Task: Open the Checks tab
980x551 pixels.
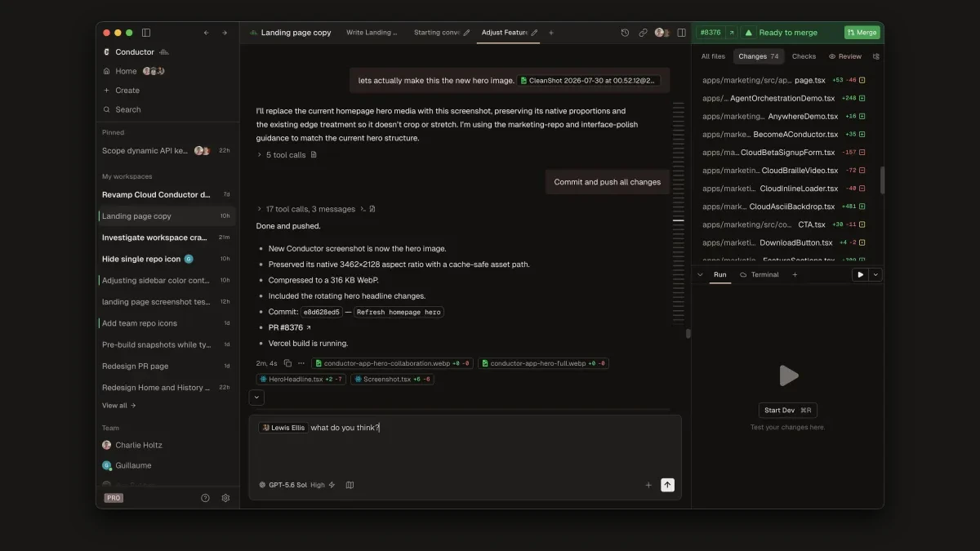Action: pos(804,56)
